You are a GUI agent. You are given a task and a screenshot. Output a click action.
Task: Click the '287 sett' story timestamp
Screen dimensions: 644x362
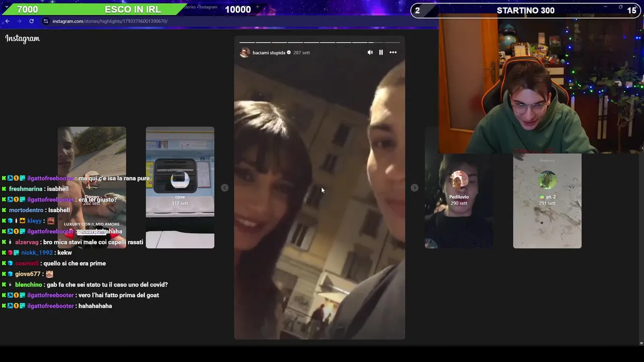301,52
